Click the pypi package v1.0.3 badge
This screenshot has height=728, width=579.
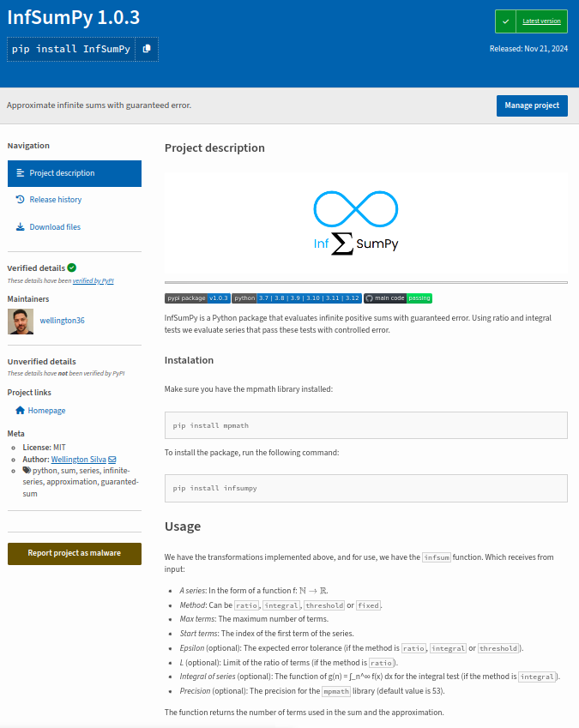click(197, 298)
